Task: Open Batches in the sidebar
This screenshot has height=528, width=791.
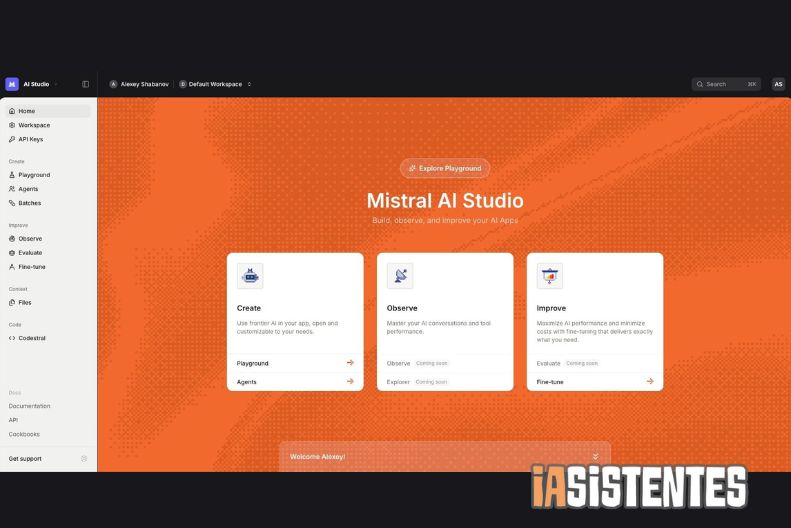Action: coord(48,203)
